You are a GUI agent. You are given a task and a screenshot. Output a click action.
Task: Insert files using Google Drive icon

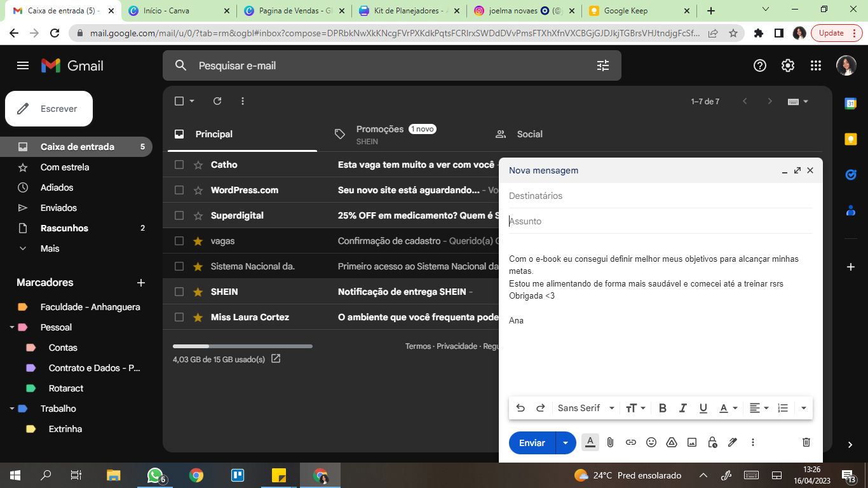(671, 442)
